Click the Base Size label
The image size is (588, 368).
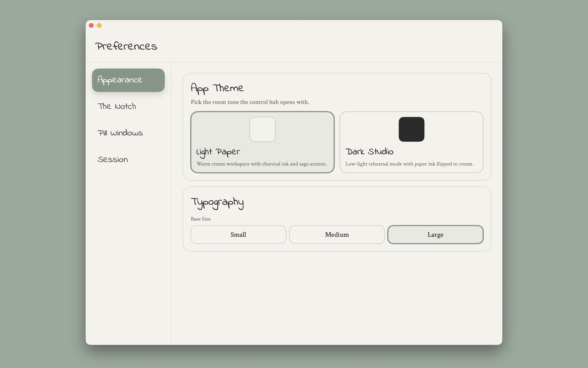201,219
